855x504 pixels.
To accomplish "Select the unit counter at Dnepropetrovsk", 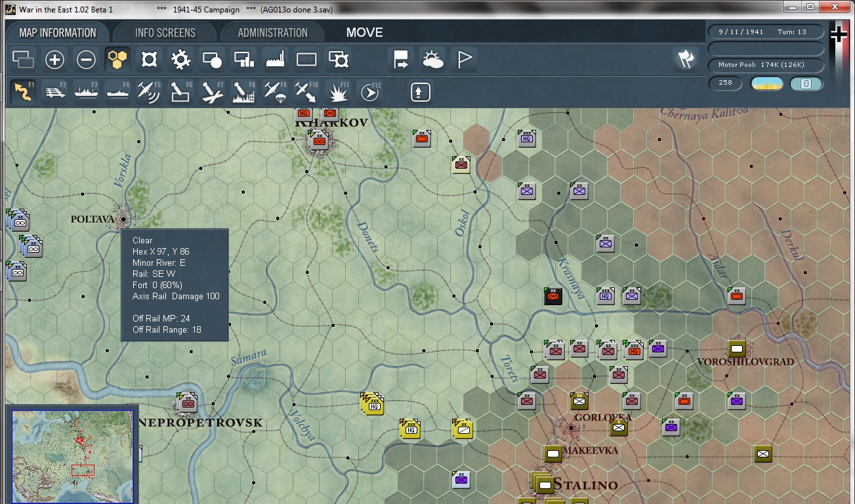I will click(187, 404).
